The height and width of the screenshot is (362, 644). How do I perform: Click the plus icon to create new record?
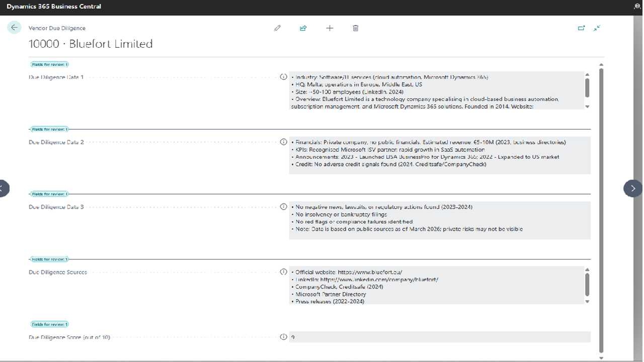coord(330,28)
